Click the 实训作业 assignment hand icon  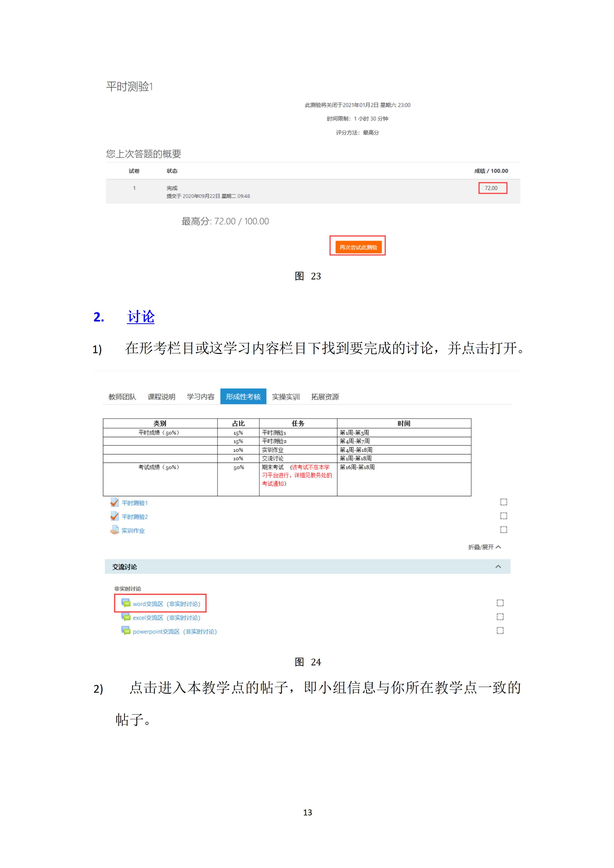pos(114,530)
